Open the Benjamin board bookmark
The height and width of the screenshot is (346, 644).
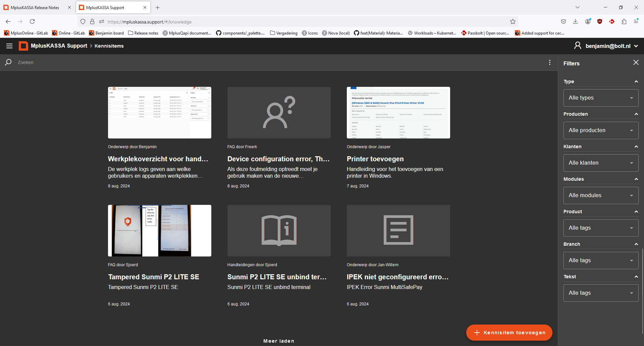click(106, 33)
